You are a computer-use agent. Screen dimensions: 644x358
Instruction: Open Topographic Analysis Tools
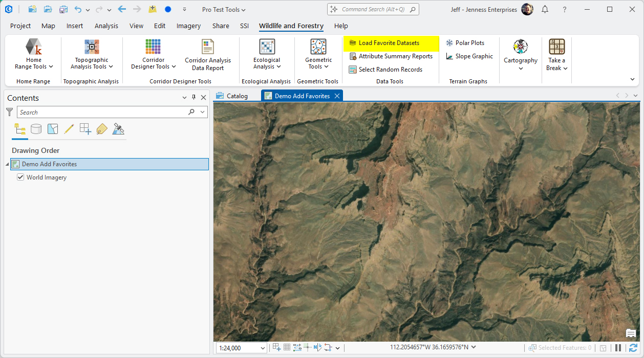(x=92, y=55)
